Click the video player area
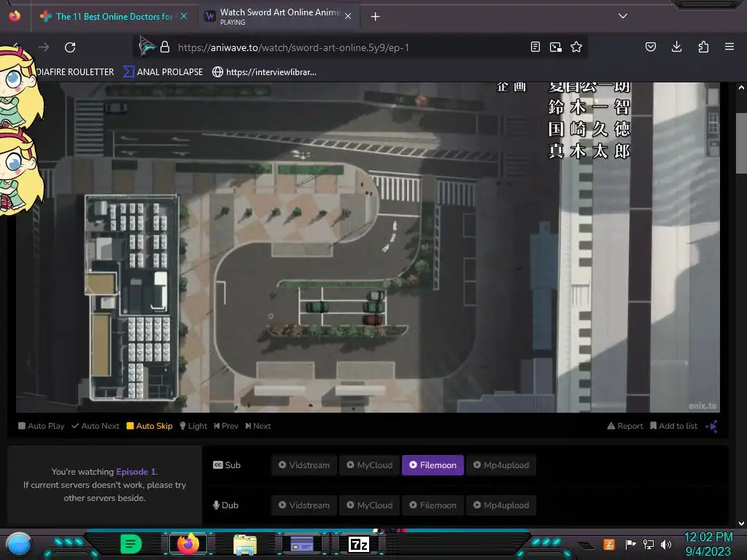 pos(368,247)
